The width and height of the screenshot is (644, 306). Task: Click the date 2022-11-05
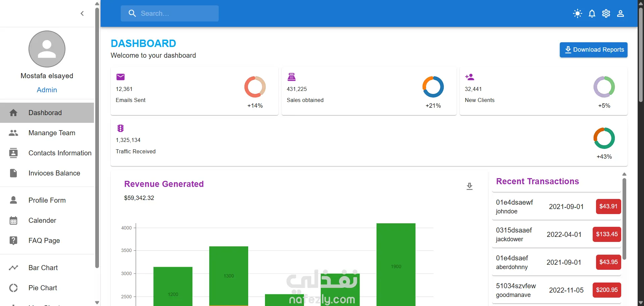(x=566, y=290)
